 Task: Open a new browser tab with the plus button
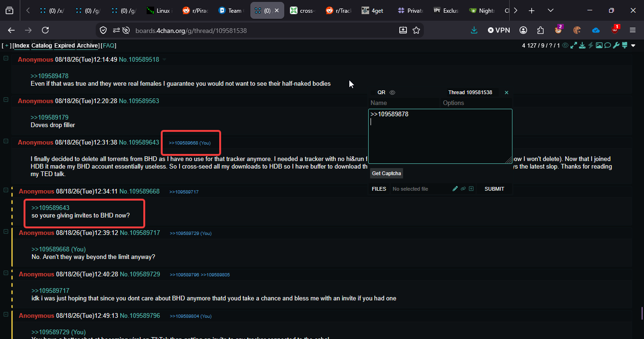532,10
